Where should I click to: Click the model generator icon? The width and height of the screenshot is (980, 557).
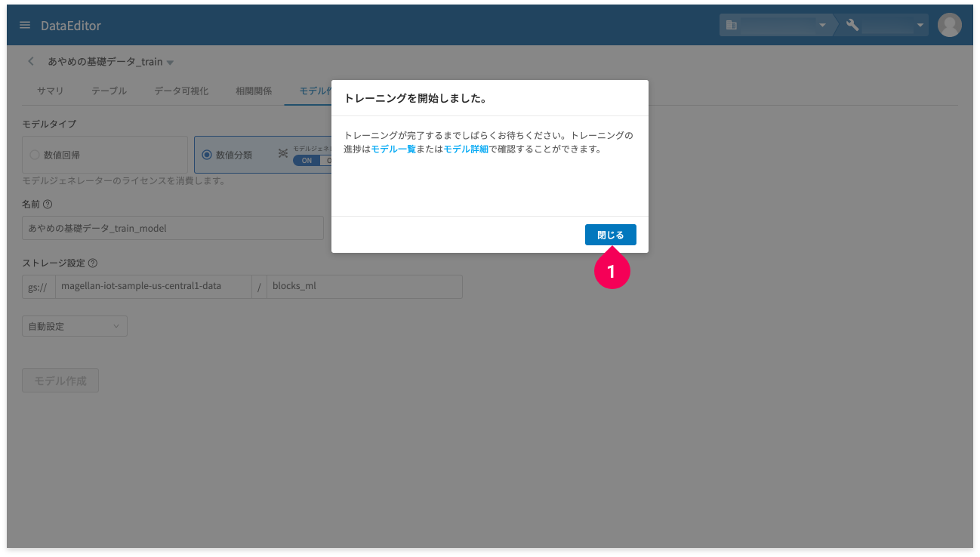pos(283,154)
